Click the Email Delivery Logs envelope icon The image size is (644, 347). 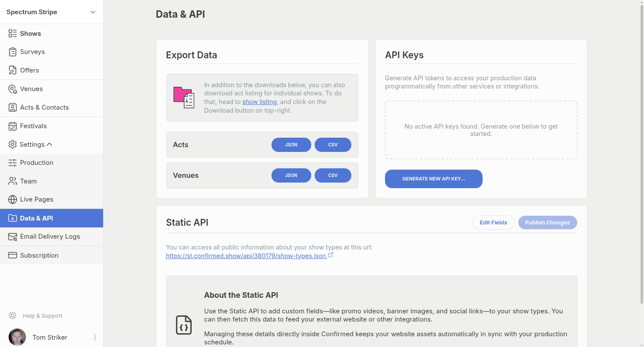[x=13, y=237]
